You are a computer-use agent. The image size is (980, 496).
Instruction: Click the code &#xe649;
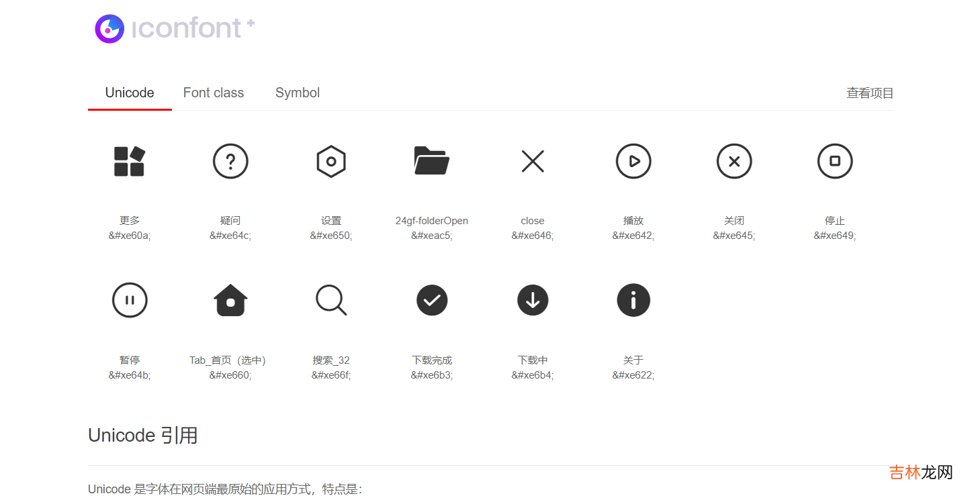tap(835, 236)
